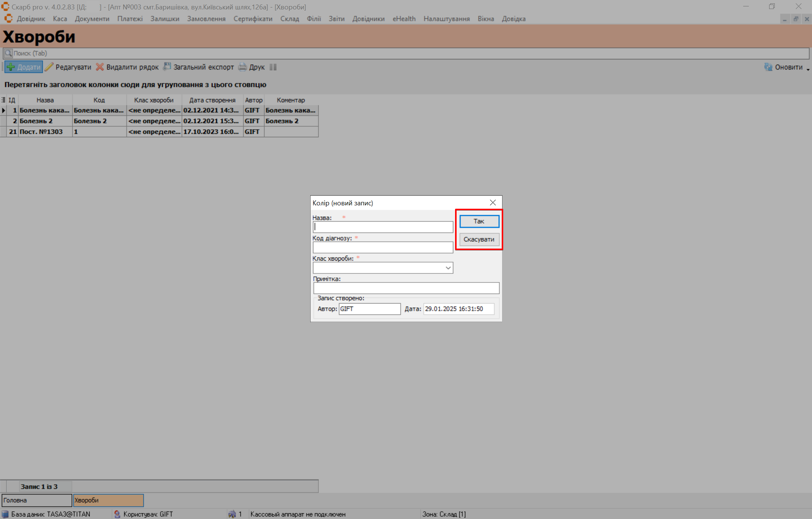This screenshot has width=812, height=519.
Task: Click the Оновити refresh icon
Action: 768,67
